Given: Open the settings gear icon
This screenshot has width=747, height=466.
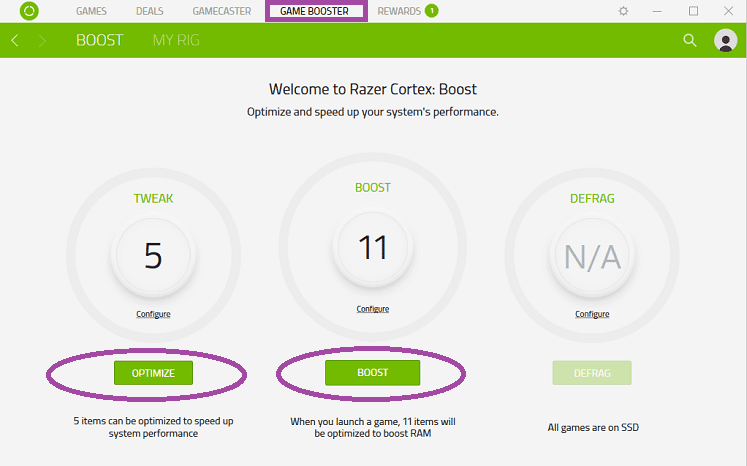Looking at the screenshot, I should tap(623, 11).
